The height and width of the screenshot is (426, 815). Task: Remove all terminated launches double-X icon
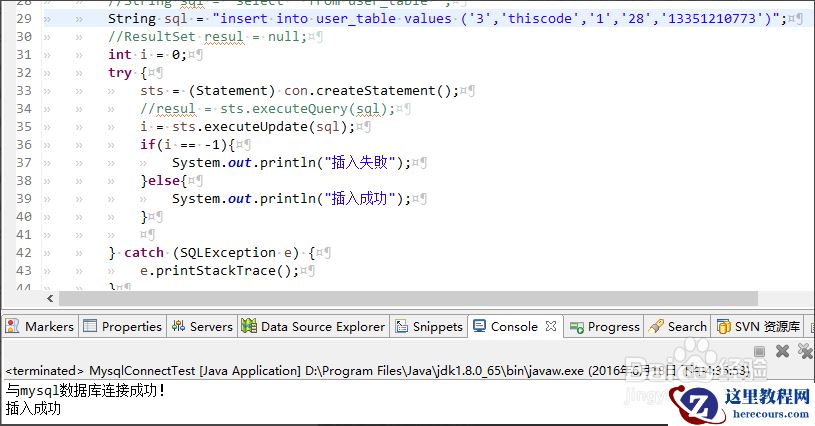[806, 351]
